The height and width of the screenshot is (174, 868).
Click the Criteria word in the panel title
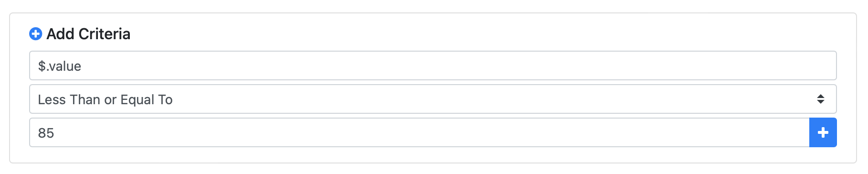(105, 34)
